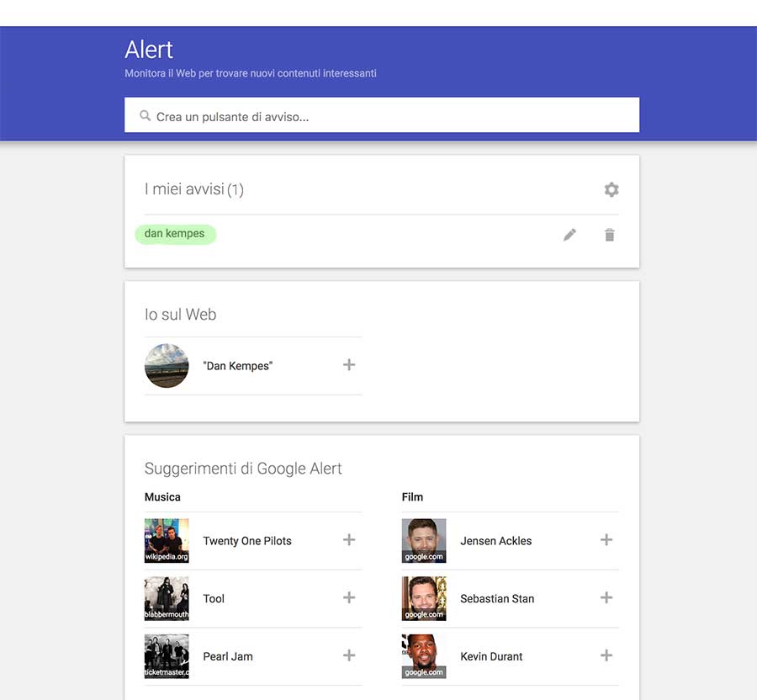Click the "Dan Kempes" suggestion text
The width and height of the screenshot is (757, 700).
point(237,366)
